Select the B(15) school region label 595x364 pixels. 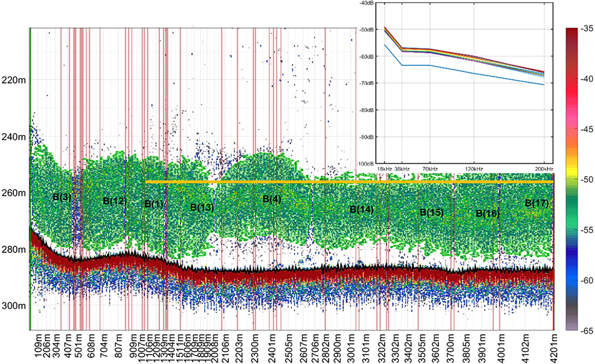[432, 213]
